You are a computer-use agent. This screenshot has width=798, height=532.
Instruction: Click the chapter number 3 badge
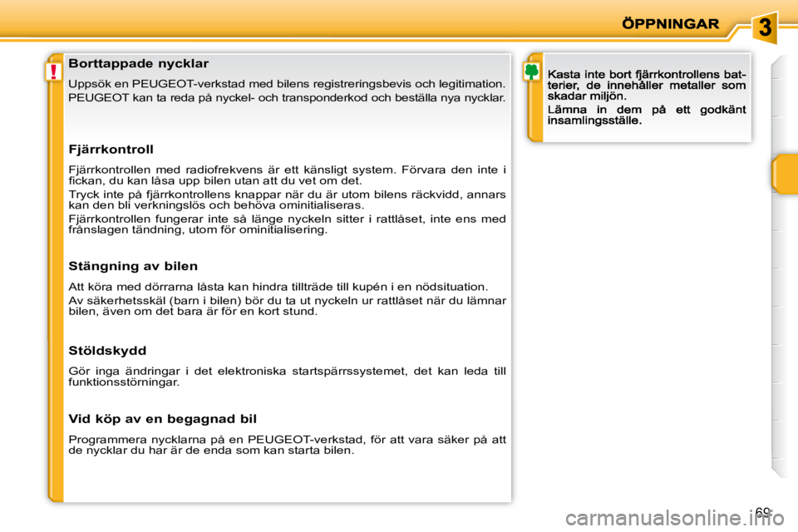click(765, 27)
